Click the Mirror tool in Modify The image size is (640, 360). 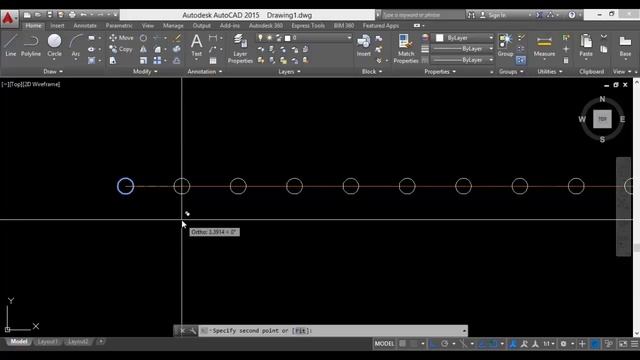tap(143, 49)
